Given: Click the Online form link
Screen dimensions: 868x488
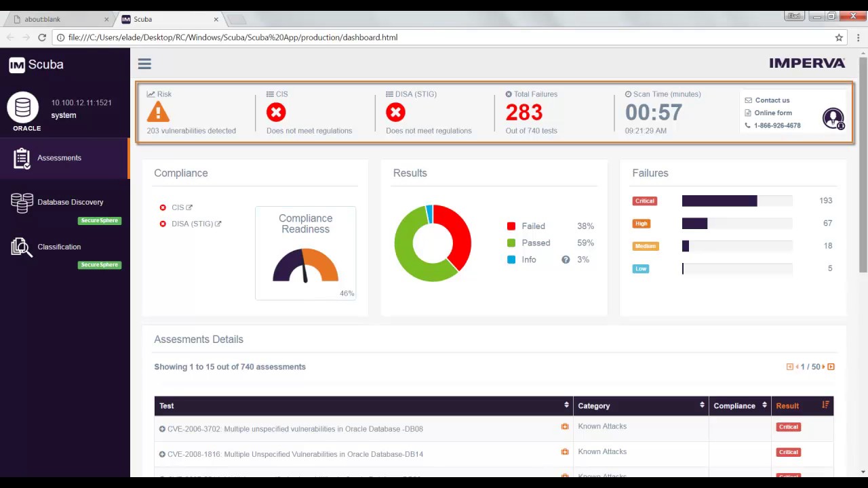Looking at the screenshot, I should tap(773, 113).
